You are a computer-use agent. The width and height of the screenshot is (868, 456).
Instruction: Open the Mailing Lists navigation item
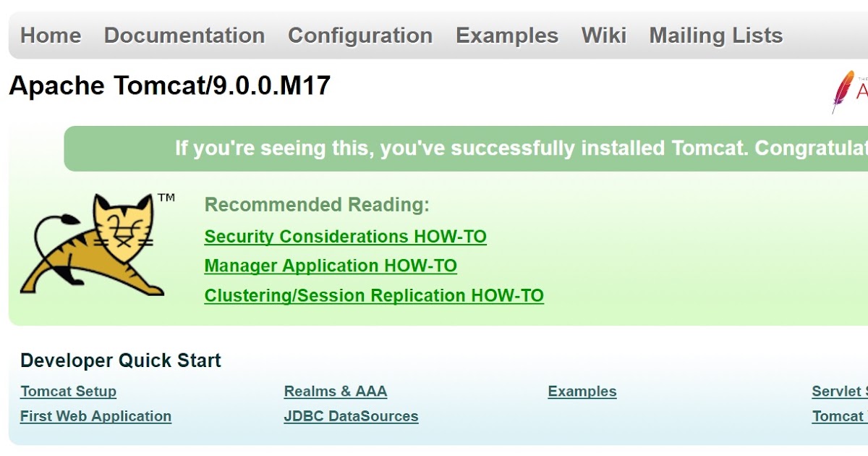point(716,35)
